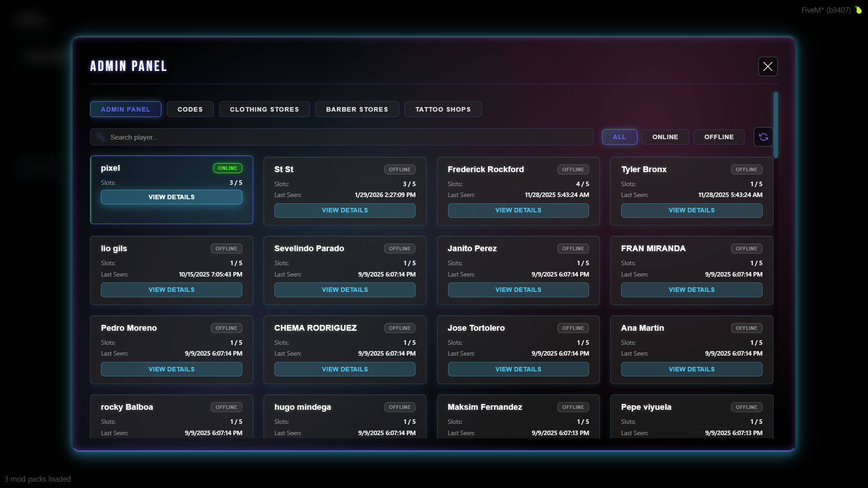This screenshot has height=488, width=868.
Task: Click the FiveM* (b3407) version label
Action: [826, 10]
